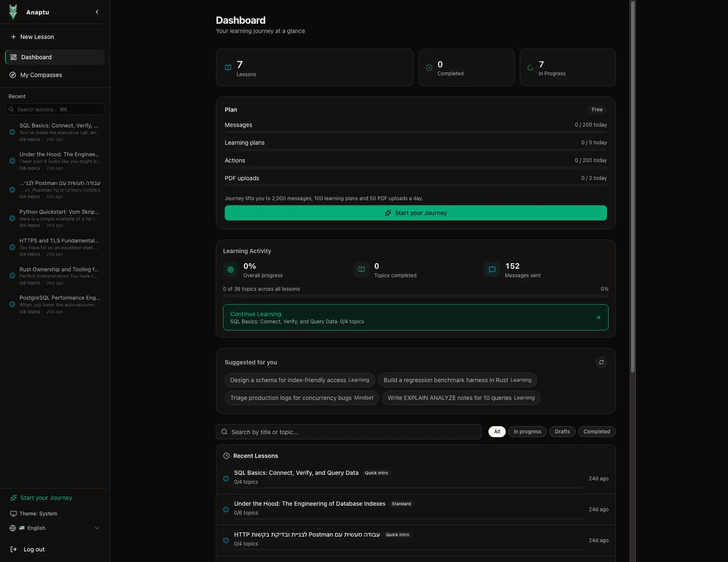Click the globe icon beside English

[x=13, y=528]
